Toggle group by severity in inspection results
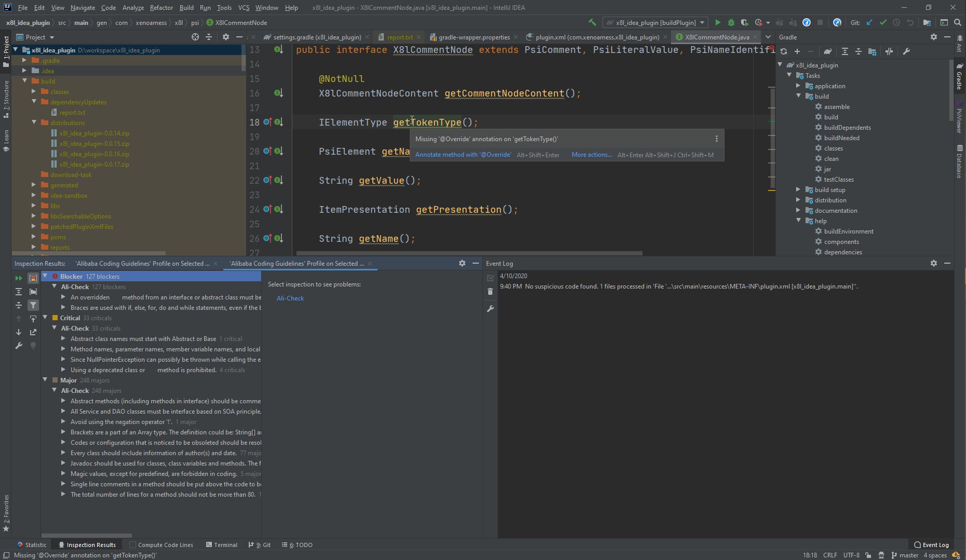966x560 pixels. coord(33,278)
